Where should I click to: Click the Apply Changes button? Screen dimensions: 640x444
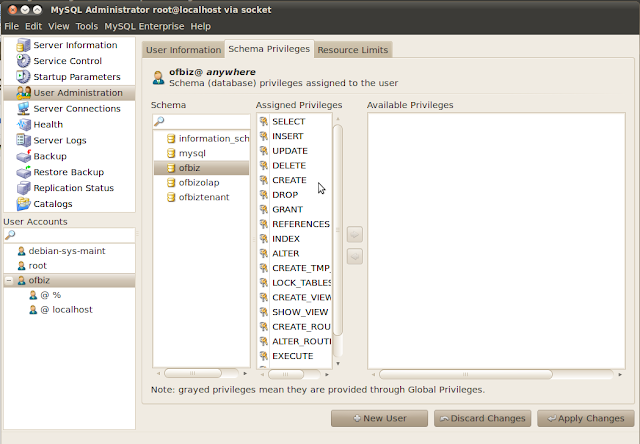point(585,418)
